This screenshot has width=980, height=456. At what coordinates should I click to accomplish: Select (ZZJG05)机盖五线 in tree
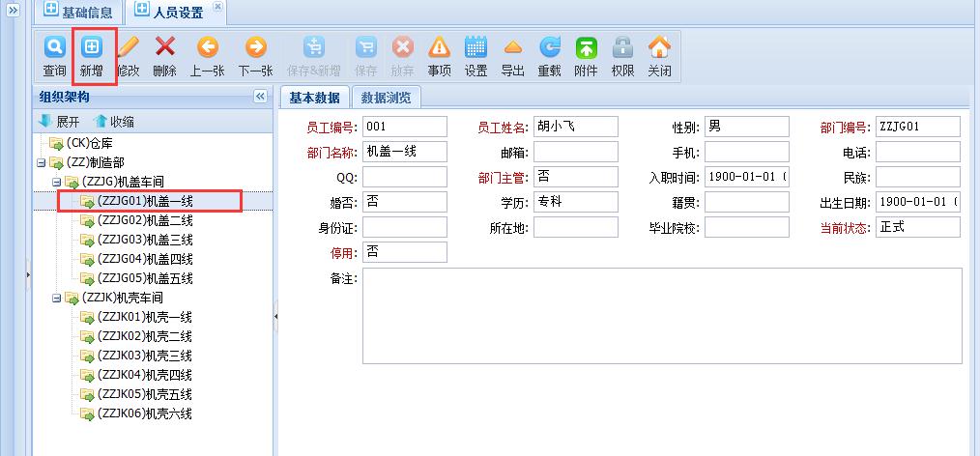tap(144, 278)
